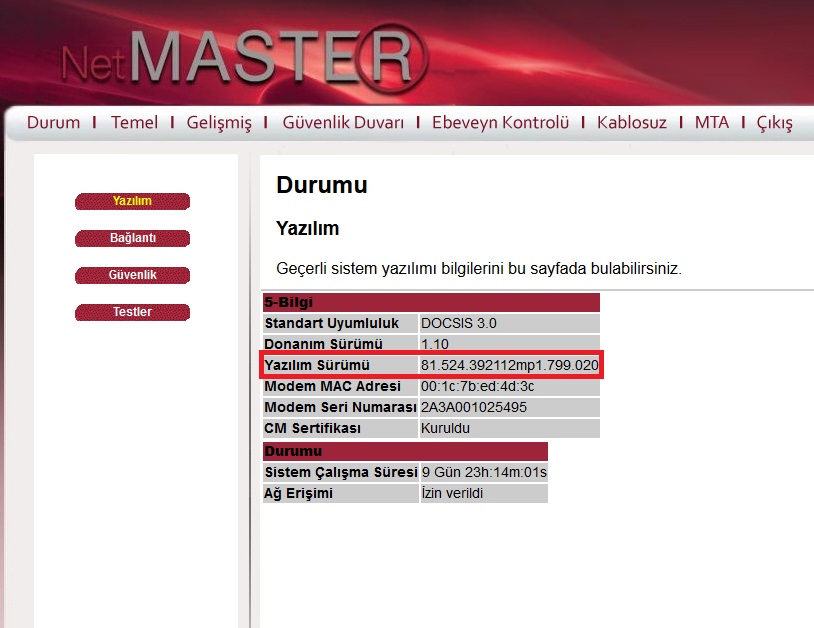814x628 pixels.
Task: Click MAC address 00:1c:7b:ed:4d:3c
Action: point(478,387)
